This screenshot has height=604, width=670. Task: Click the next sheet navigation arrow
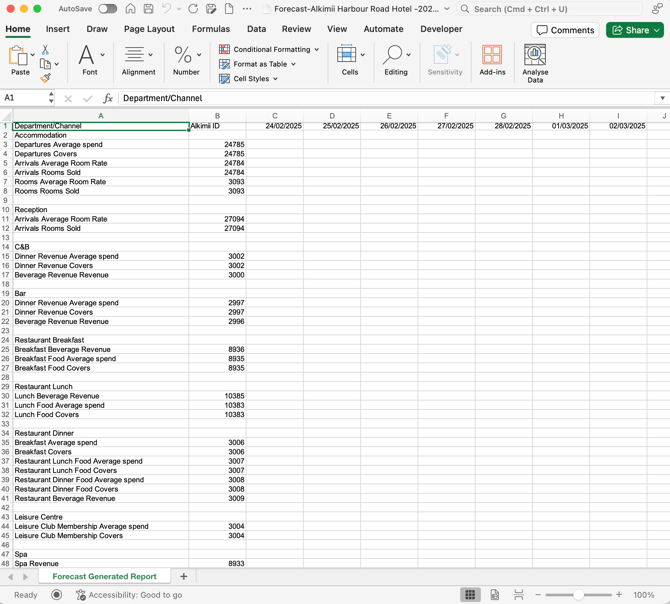25,577
